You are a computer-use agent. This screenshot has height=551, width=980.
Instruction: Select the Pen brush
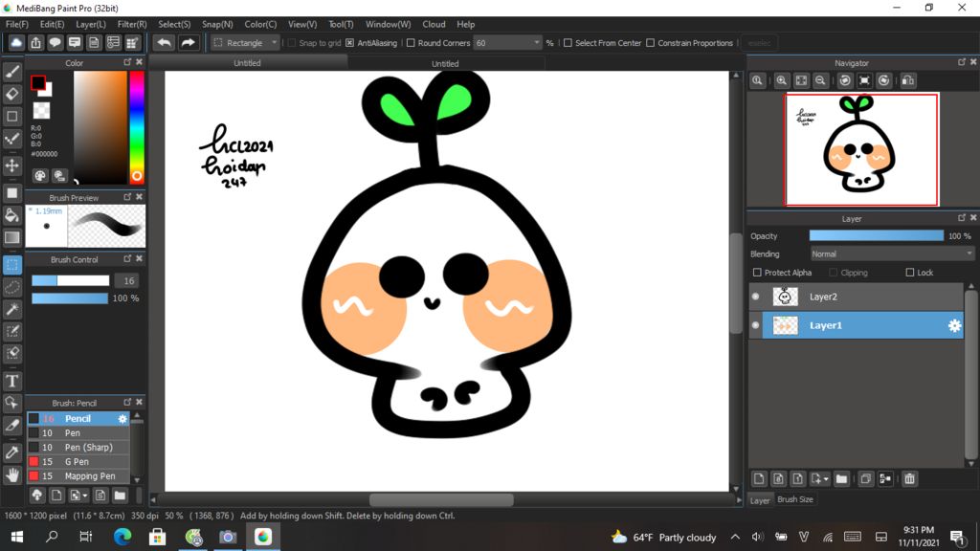(x=78, y=433)
